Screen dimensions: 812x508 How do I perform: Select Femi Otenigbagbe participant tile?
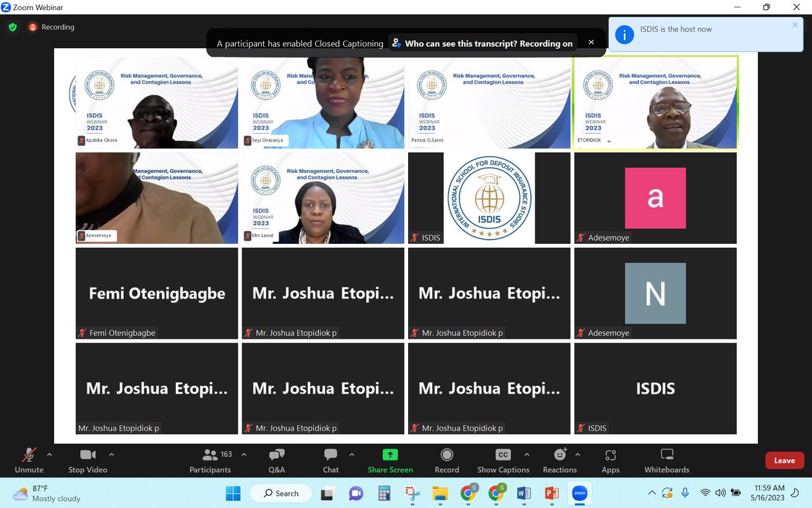pos(157,293)
